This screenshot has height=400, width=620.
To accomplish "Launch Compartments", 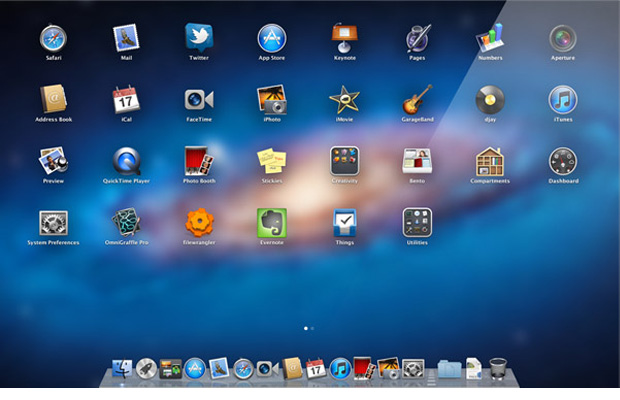I will (490, 161).
